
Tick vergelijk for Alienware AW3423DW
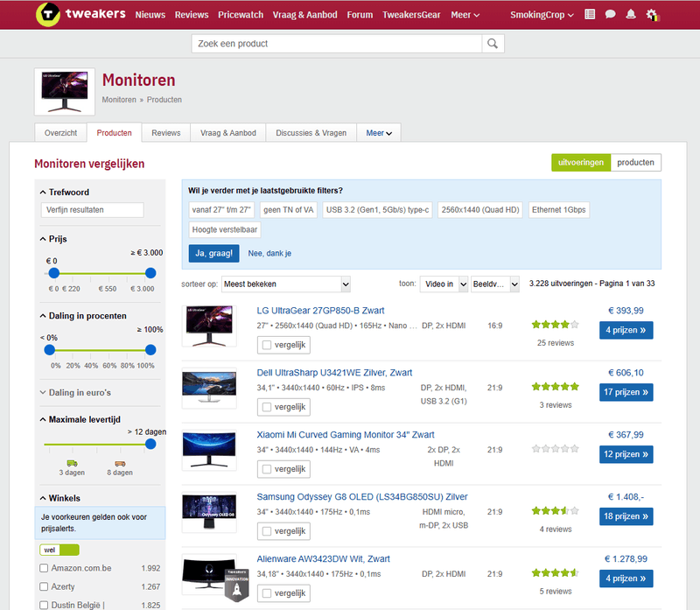pyautogui.click(x=267, y=593)
